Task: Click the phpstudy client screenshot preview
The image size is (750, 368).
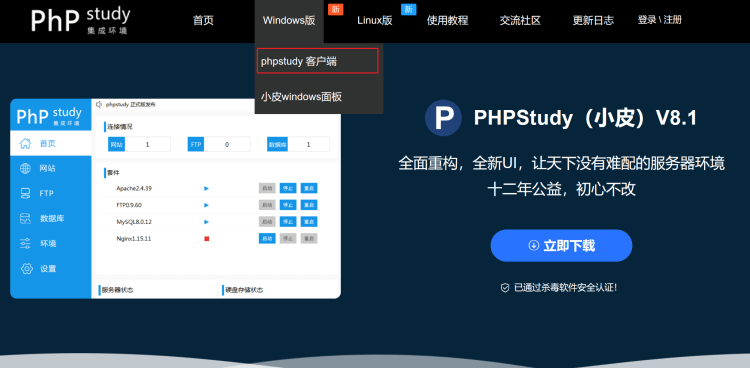Action: tap(176, 199)
